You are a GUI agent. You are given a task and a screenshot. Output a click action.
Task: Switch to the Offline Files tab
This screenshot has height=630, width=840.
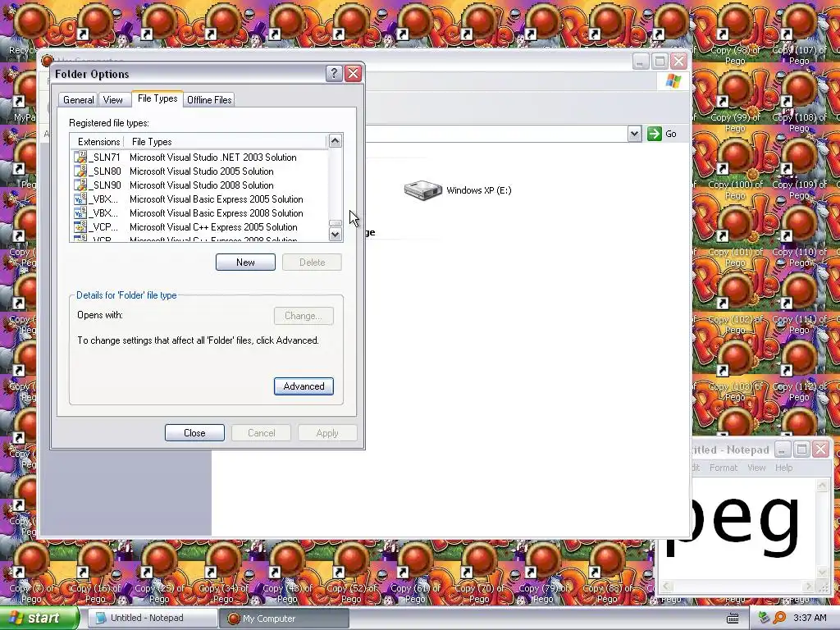(x=209, y=99)
